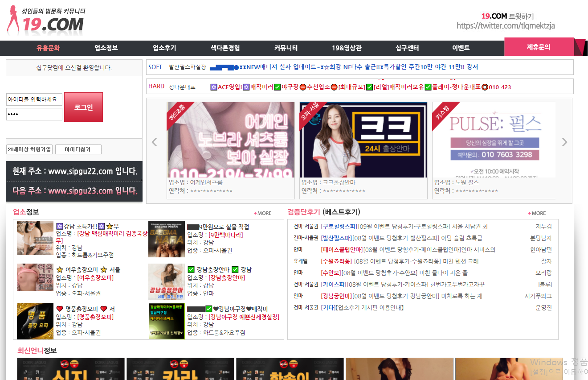Open the 십구센터 navigation item
This screenshot has width=588, height=380.
pyautogui.click(x=407, y=48)
